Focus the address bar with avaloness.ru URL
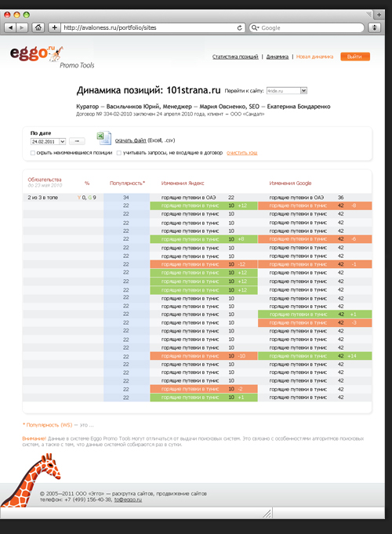This screenshot has width=392, height=534. [149, 27]
